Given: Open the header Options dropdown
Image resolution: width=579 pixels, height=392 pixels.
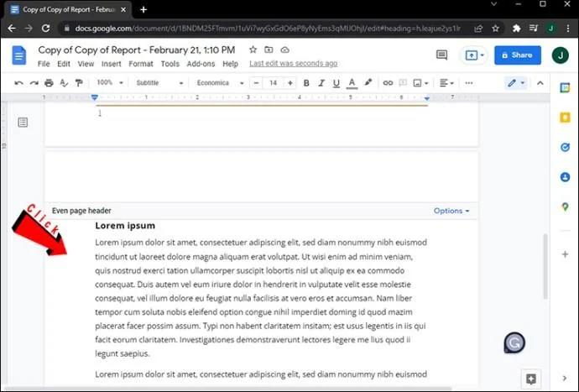Looking at the screenshot, I should click(x=451, y=211).
